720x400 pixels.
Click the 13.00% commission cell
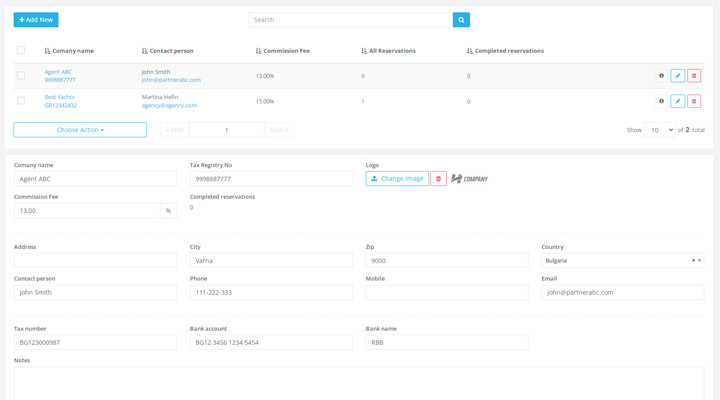click(x=265, y=76)
